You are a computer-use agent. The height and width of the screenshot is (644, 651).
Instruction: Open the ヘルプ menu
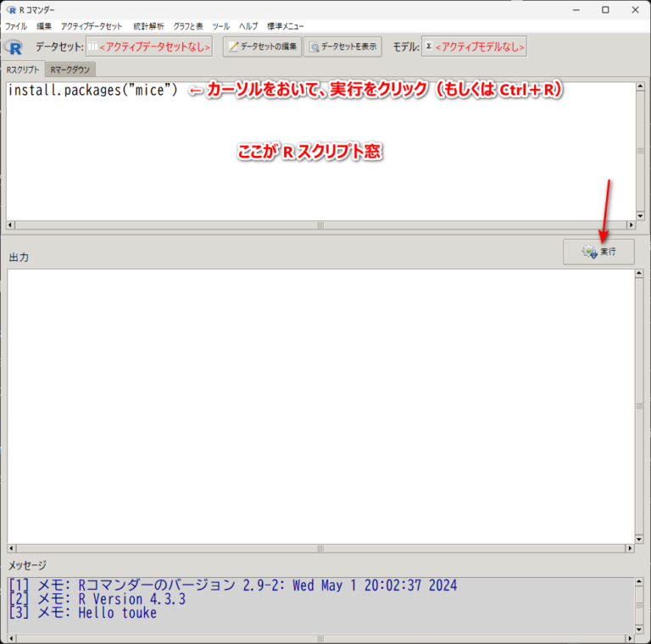click(x=248, y=27)
